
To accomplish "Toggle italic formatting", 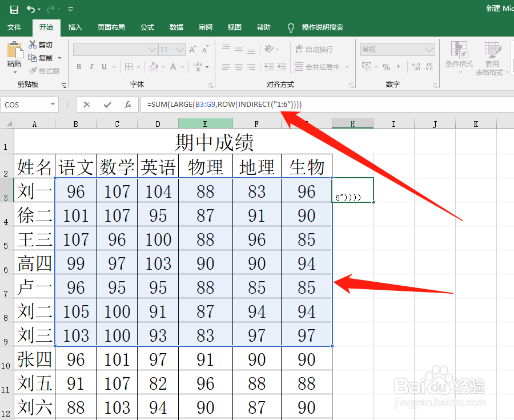I will pyautogui.click(x=91, y=67).
